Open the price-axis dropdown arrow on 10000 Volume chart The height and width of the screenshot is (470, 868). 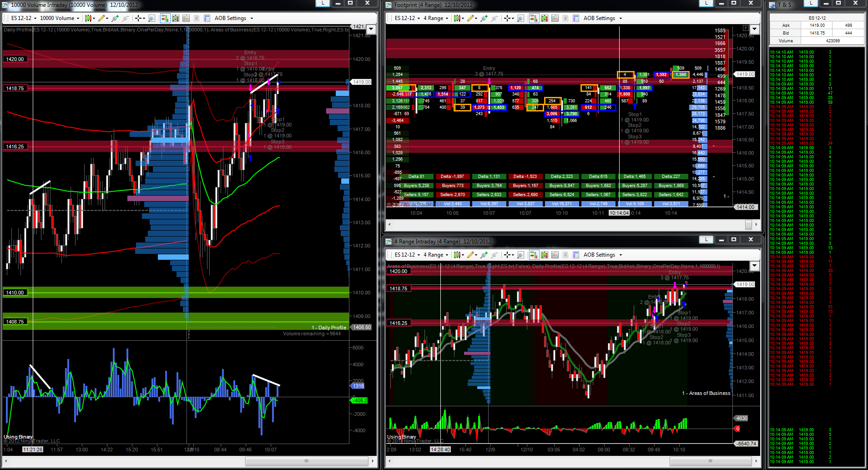371,29
